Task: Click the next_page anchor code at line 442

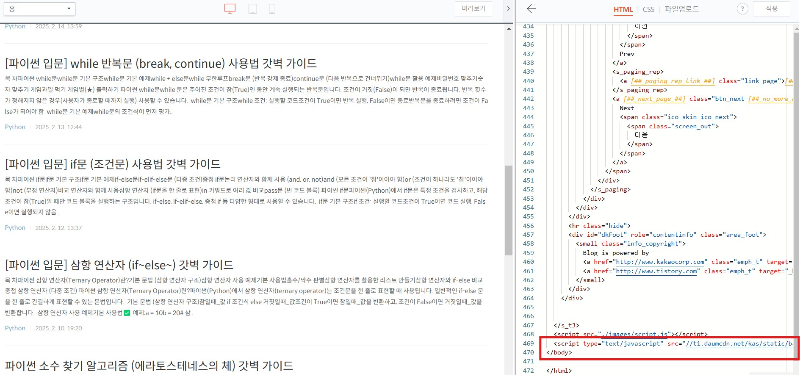Action: tap(704, 98)
